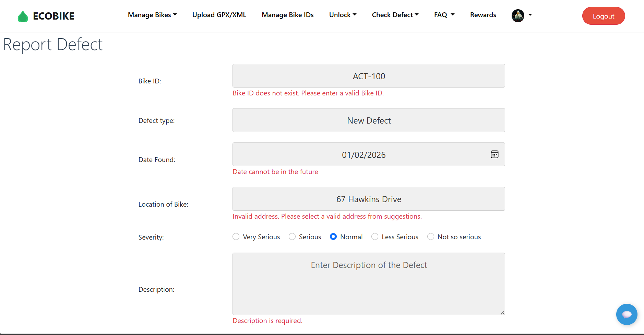This screenshot has width=644, height=335.
Task: Click the user avatar picture
Action: click(x=518, y=15)
